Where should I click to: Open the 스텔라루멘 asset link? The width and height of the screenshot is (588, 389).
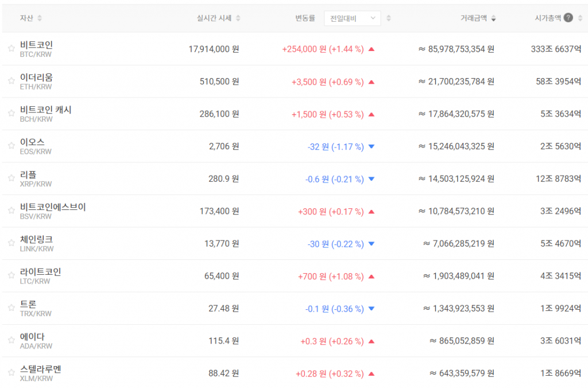pos(41,369)
